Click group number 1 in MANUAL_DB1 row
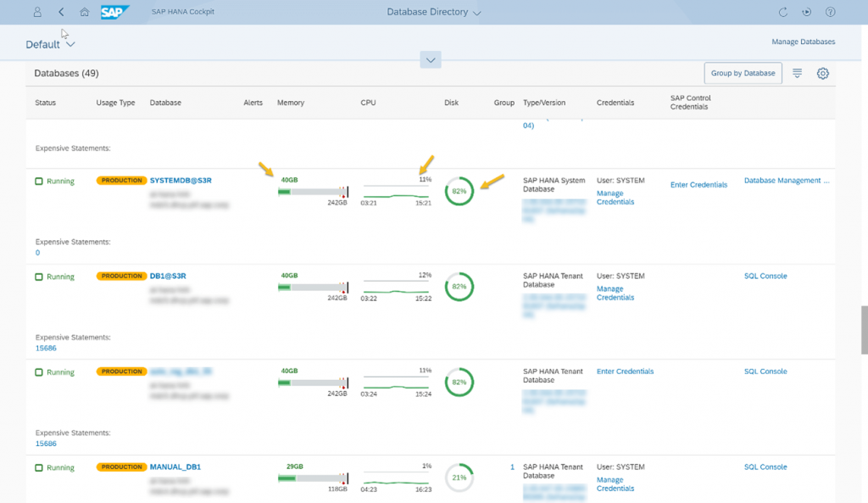This screenshot has width=868, height=503. [512, 467]
